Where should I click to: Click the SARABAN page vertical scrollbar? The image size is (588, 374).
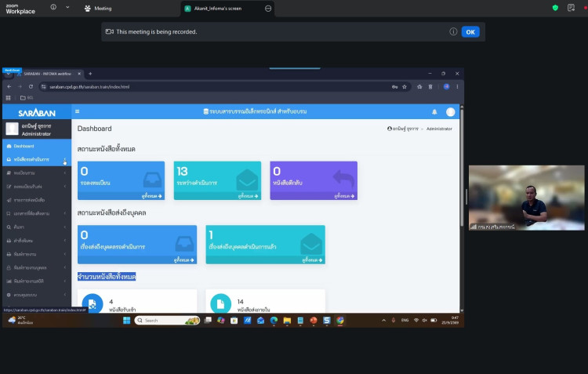pyautogui.click(x=462, y=167)
